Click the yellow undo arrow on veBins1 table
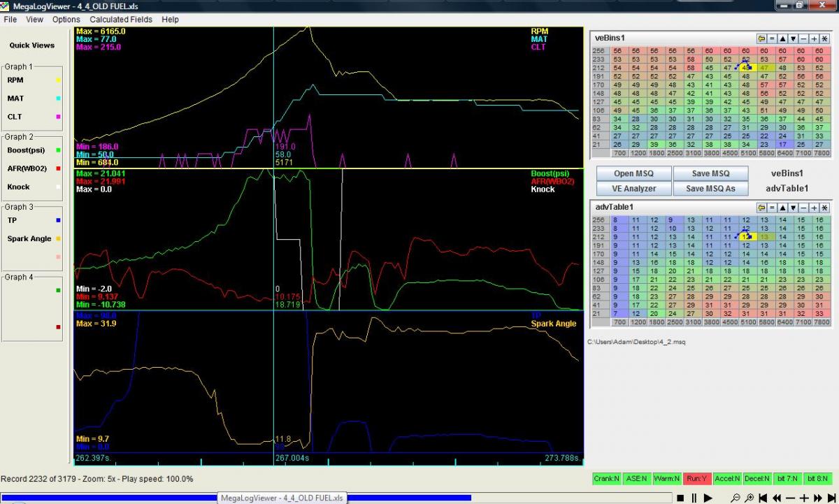The width and height of the screenshot is (839, 504). pyautogui.click(x=761, y=38)
